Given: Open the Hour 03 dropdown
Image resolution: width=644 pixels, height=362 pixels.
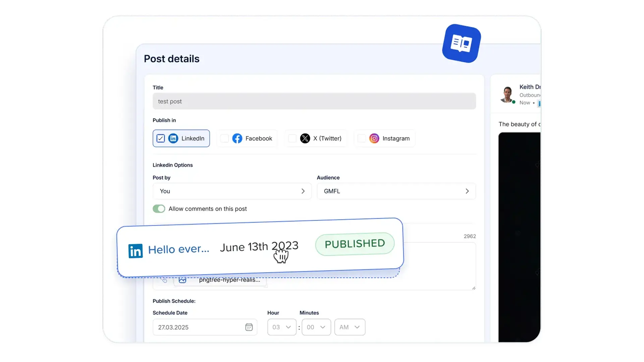Looking at the screenshot, I should tap(281, 327).
